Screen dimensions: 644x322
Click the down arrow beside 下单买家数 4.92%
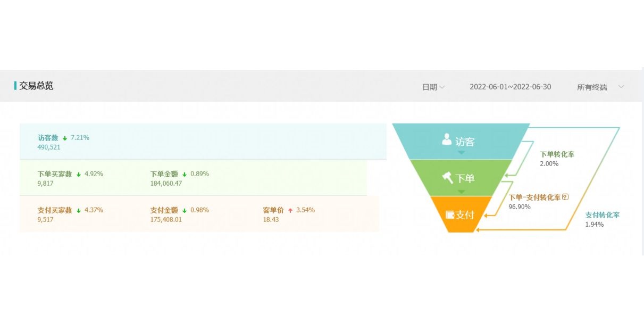pos(78,174)
